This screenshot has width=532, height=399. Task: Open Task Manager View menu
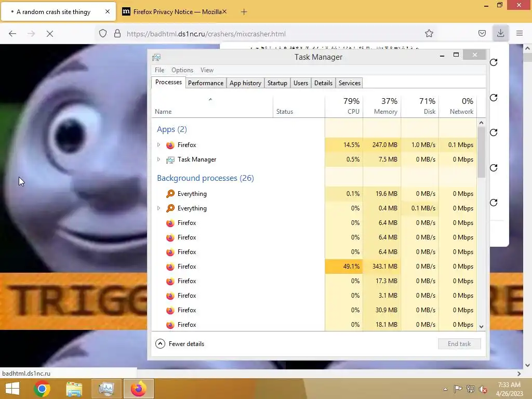click(x=207, y=70)
